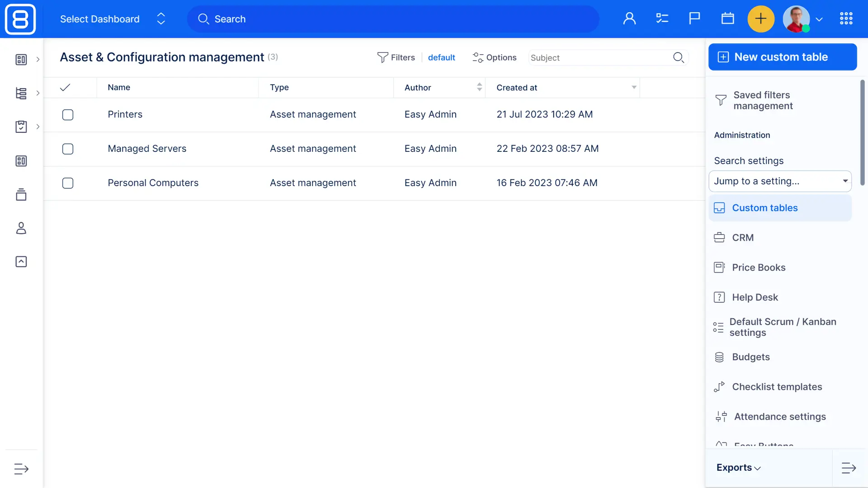Click the person icon in left sidebar
Viewport: 868px width, 488px height.
21,228
